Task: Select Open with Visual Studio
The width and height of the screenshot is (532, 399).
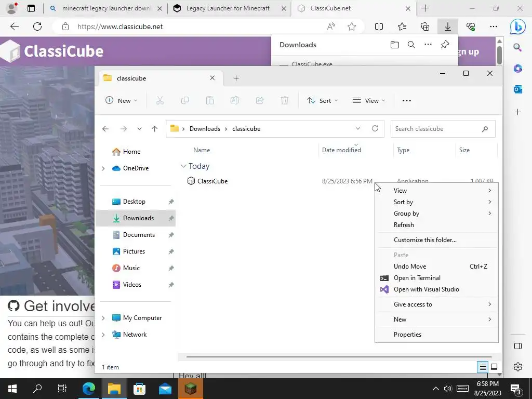Action: coord(436,289)
